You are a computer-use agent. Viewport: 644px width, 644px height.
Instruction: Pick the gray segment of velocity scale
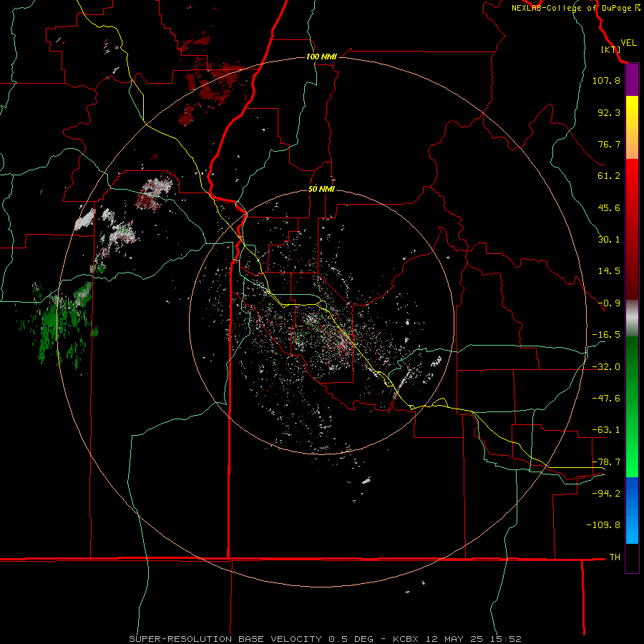point(632,318)
